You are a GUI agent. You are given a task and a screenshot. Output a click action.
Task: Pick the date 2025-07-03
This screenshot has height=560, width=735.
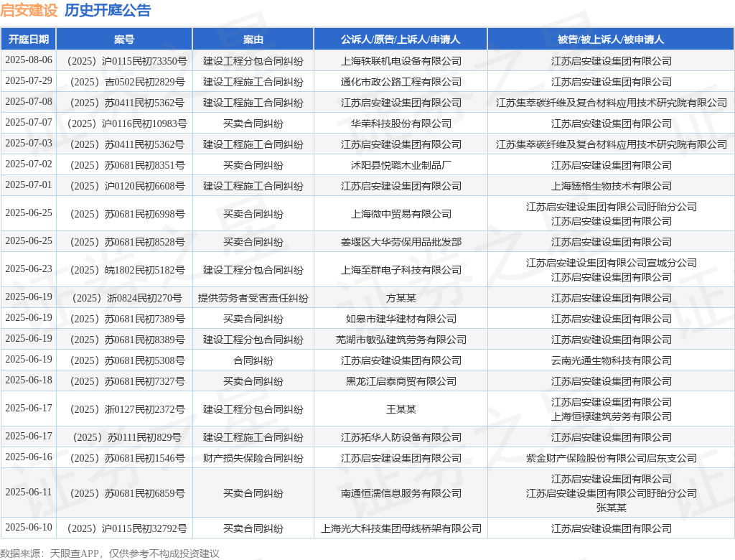[x=29, y=143]
